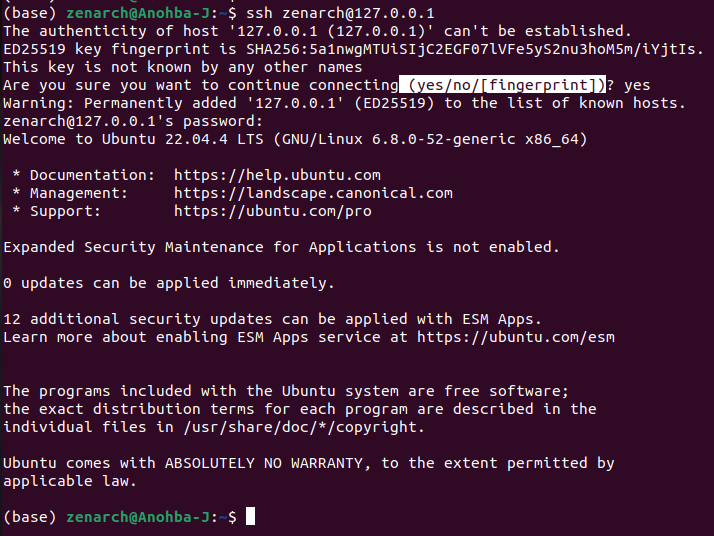Click the typed 'yes' answer after the question mark
Image resolution: width=714 pixels, height=536 pixels.
coord(637,85)
